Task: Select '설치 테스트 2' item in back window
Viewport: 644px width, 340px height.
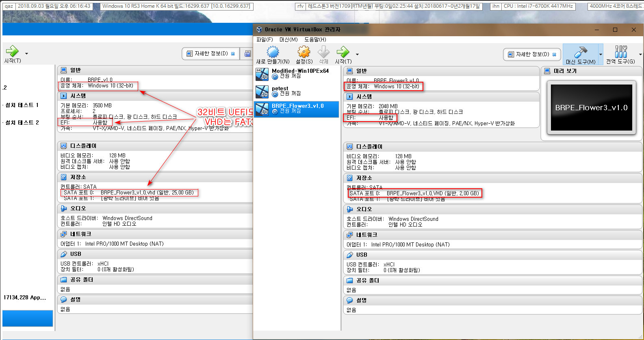Action: click(22, 122)
